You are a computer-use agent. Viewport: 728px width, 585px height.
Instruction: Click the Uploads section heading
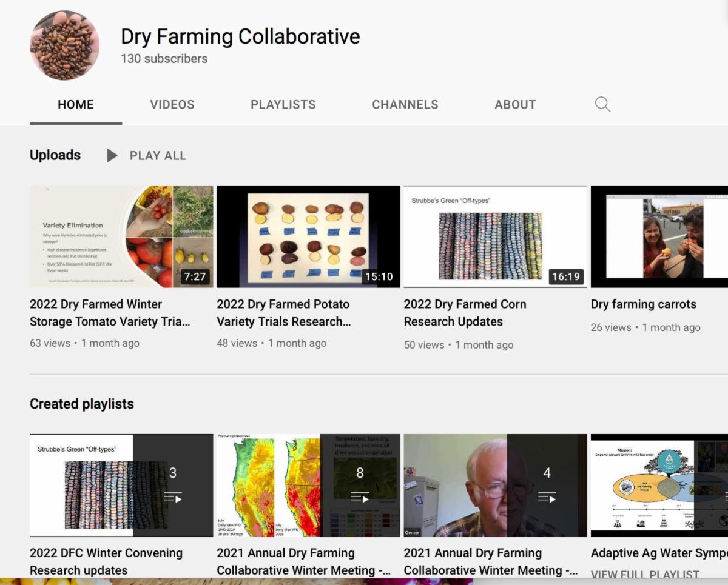(x=55, y=155)
